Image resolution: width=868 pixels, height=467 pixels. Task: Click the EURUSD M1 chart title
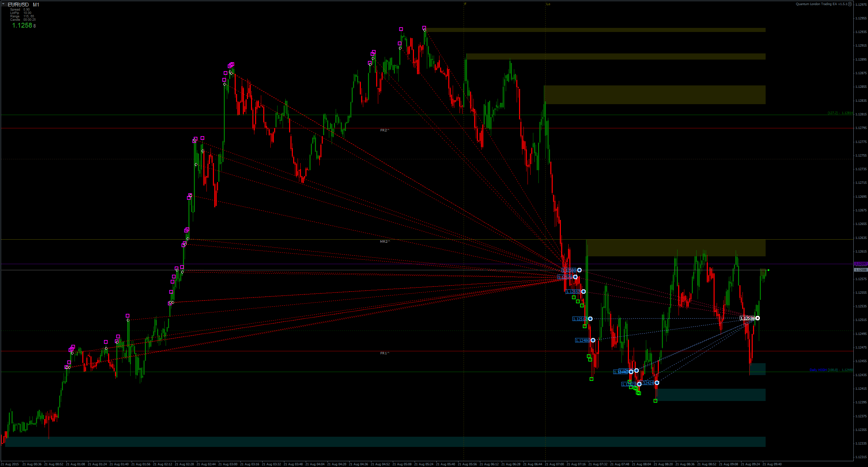[23, 5]
